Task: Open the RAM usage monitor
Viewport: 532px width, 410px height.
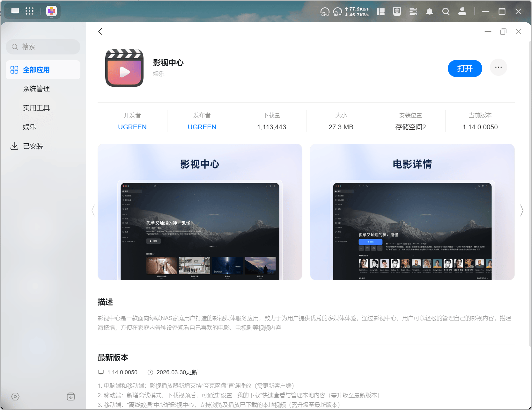Action: 337,12
